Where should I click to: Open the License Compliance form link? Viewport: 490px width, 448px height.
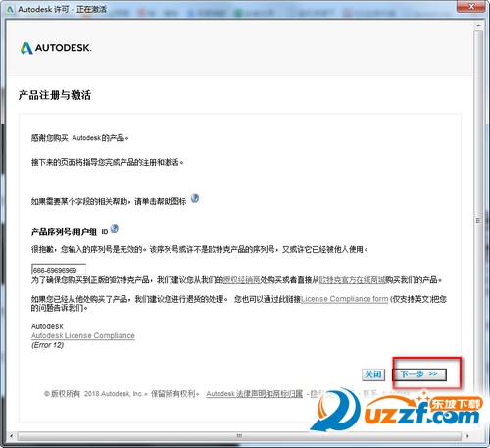[345, 299]
